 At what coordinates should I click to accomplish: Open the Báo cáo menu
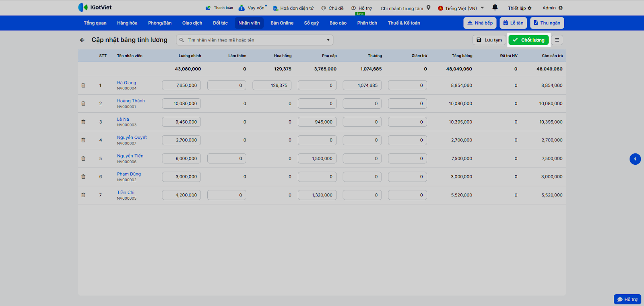338,23
